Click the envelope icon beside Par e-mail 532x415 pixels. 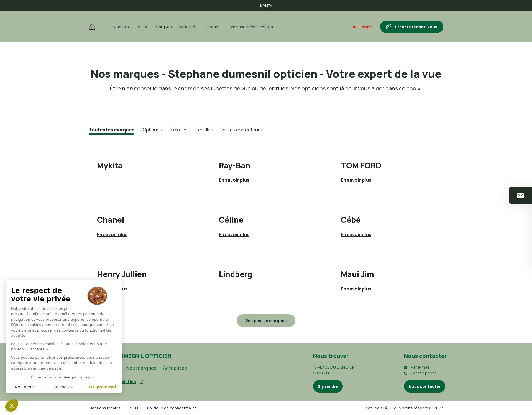coord(406,368)
